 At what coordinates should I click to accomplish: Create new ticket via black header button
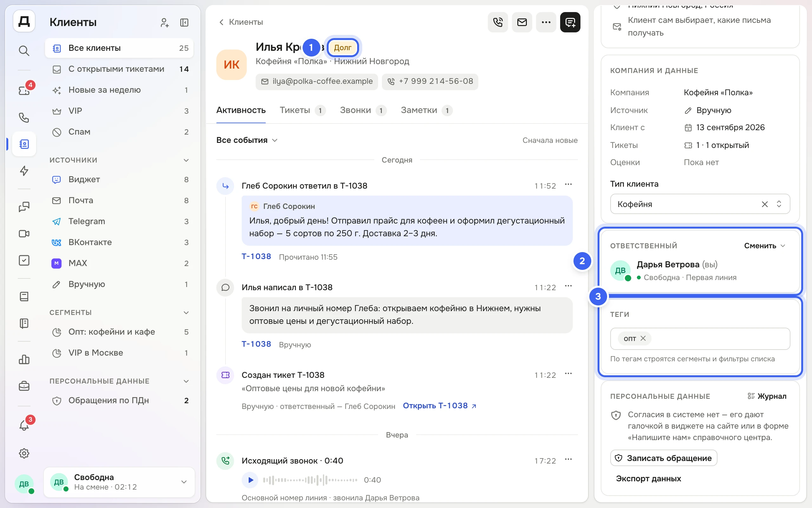[570, 22]
